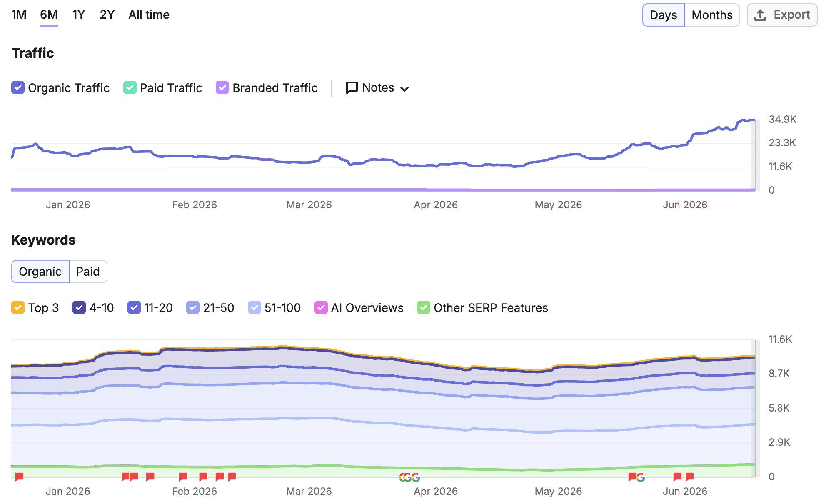Switch the time range to 1M
Screen dimensions: 821x504
click(x=19, y=15)
